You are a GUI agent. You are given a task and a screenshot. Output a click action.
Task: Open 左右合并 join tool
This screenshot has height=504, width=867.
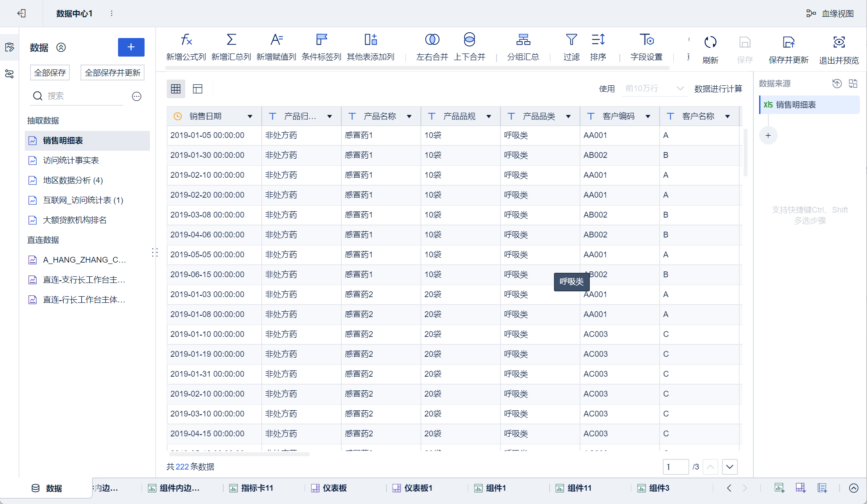432,40
